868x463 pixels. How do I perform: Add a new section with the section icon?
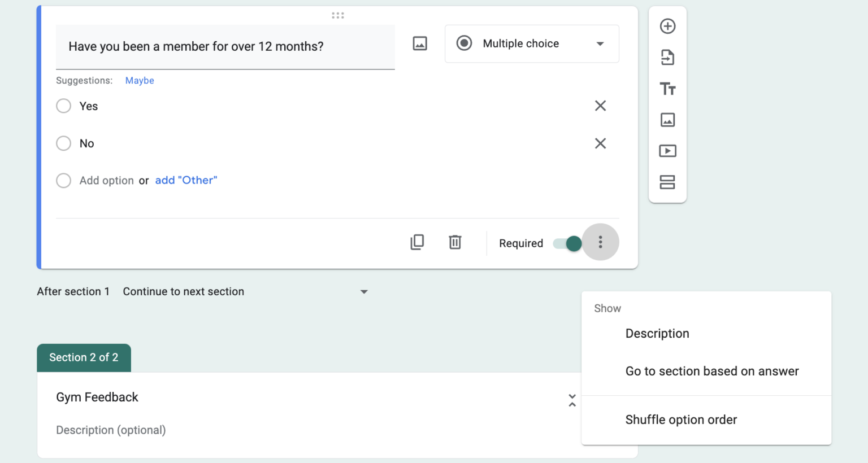(x=668, y=182)
